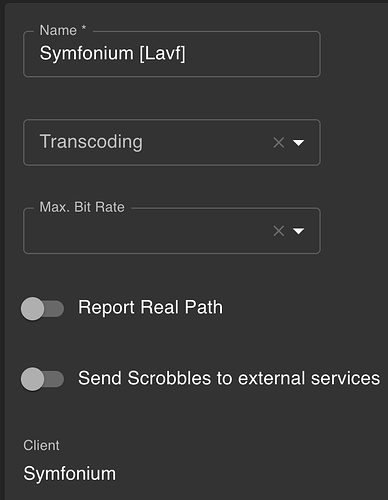Click the 'Name *' field label

point(63,30)
